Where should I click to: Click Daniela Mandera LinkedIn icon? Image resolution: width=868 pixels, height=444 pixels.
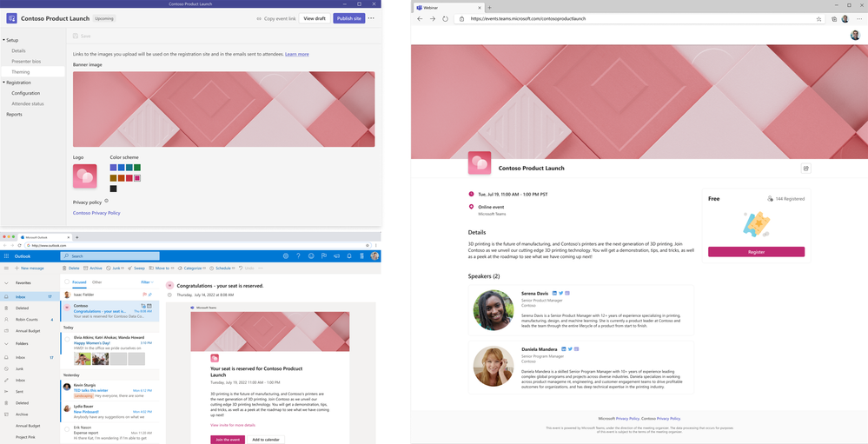click(564, 348)
